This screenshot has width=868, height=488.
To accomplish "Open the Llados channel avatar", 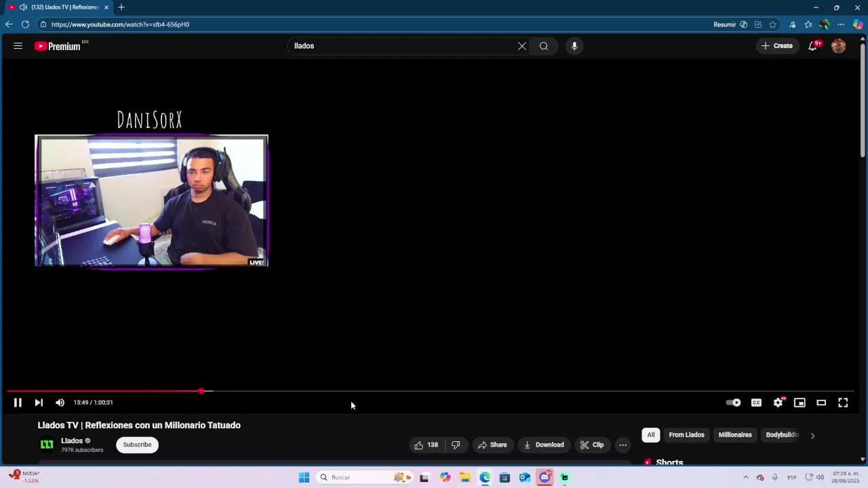I will point(47,445).
